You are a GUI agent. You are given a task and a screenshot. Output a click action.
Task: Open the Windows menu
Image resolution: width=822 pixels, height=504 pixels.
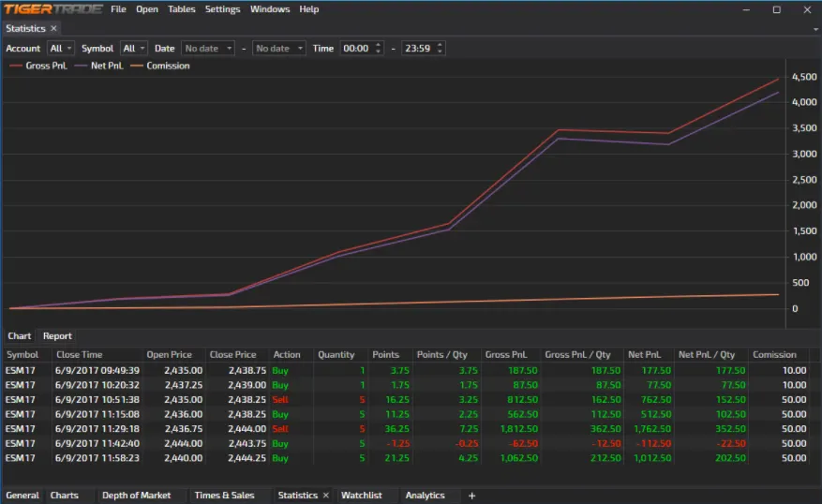coord(270,9)
